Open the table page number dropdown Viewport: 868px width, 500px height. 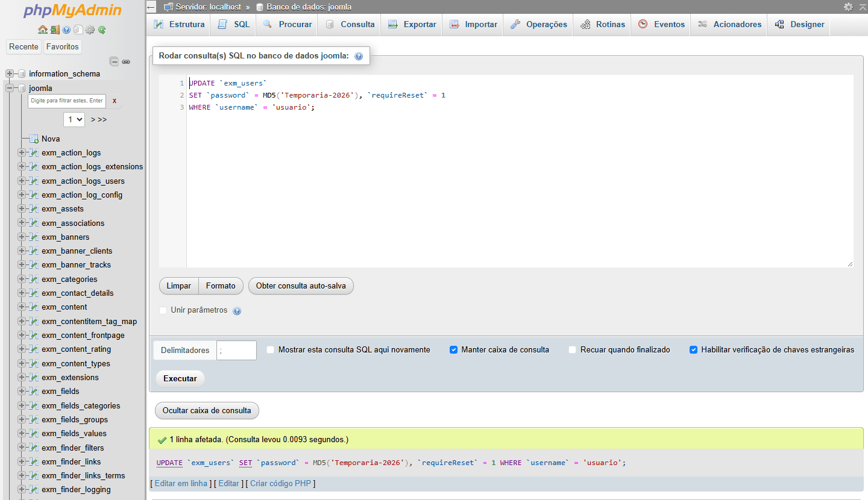click(x=74, y=119)
